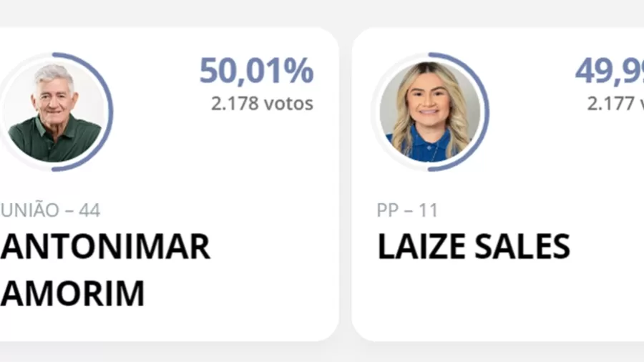Open the ANTONIMAR AMORIM name heading

[105, 270]
